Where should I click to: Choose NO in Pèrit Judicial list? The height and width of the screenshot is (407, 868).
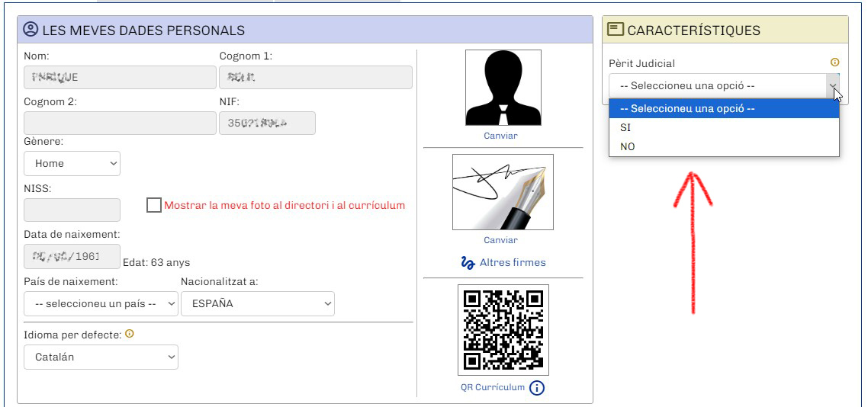click(628, 146)
